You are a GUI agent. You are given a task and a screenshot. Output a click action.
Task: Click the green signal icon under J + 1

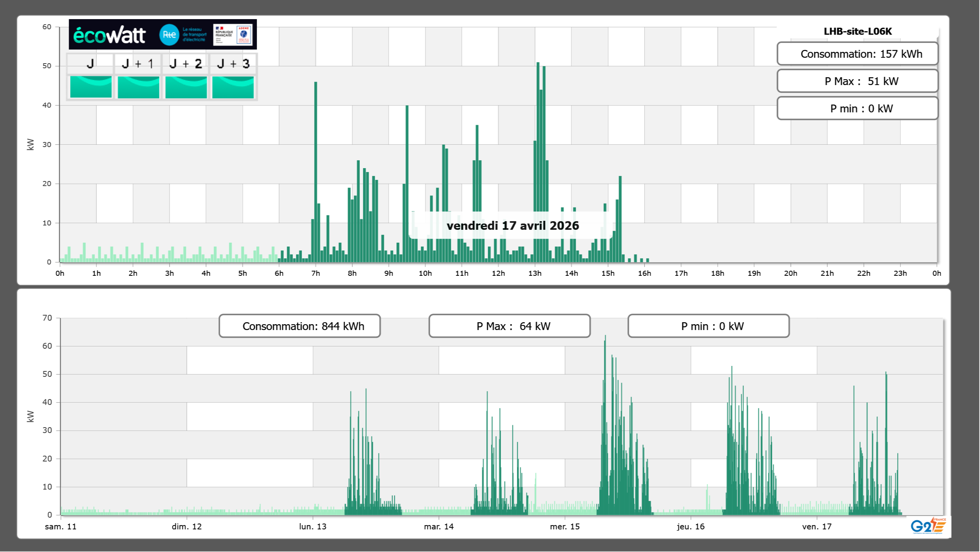[139, 87]
